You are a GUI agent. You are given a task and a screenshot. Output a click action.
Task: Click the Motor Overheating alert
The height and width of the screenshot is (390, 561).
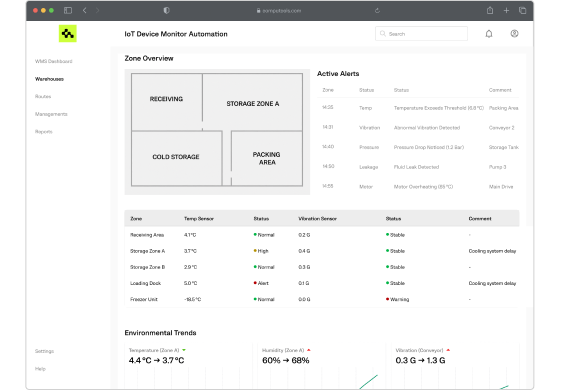point(418,186)
